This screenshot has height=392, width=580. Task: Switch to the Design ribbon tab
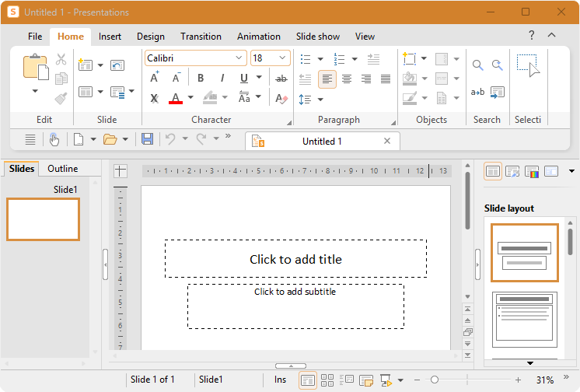pyautogui.click(x=151, y=37)
